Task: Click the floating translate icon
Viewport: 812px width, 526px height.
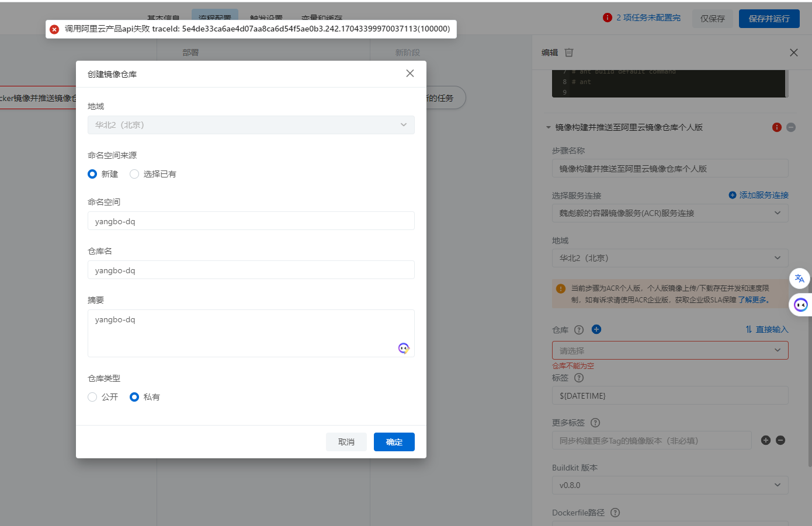Action: pos(800,278)
